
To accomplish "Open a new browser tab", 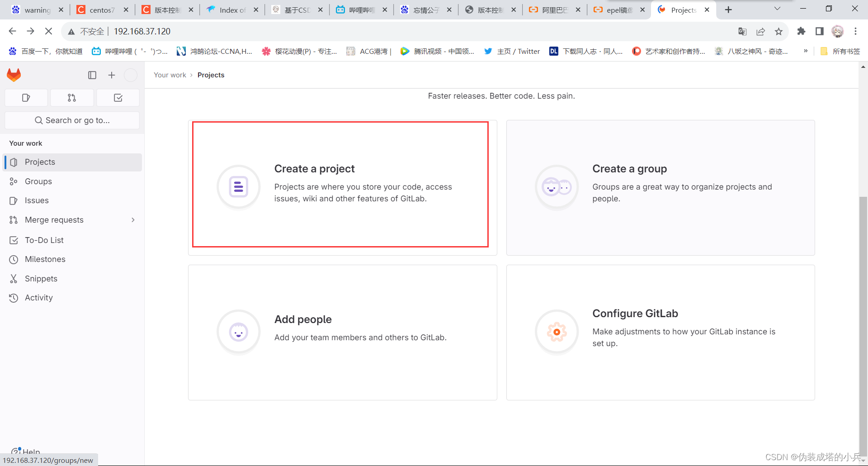I will click(728, 10).
